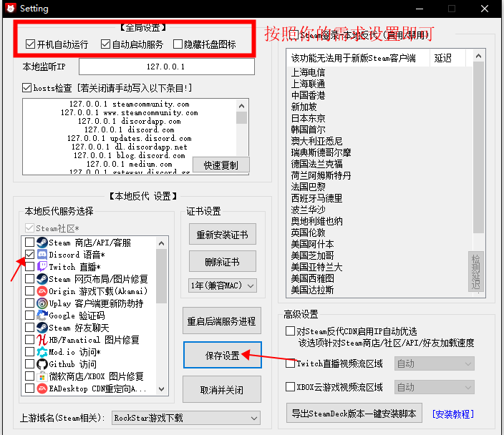The height and width of the screenshot is (435, 504).
Task: Click the 延迟 column header
Action: pyautogui.click(x=447, y=58)
